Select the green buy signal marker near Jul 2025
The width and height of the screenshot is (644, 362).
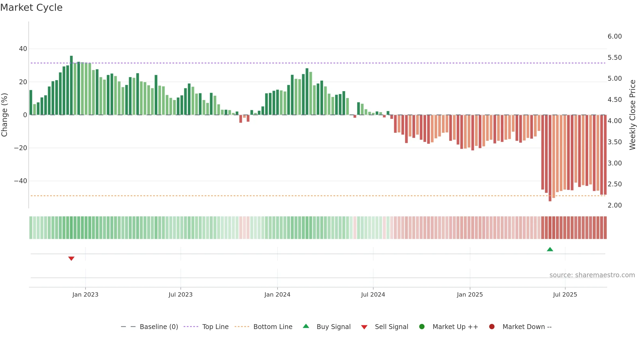coord(550,249)
